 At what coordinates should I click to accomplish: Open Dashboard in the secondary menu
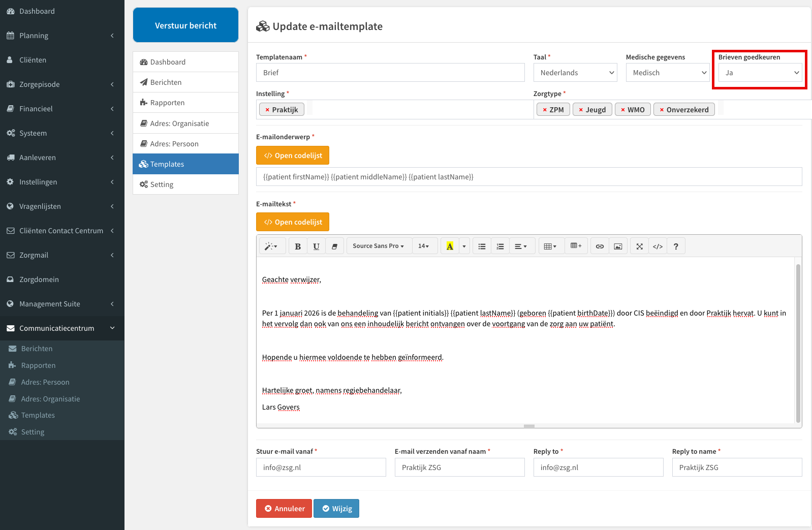point(185,62)
